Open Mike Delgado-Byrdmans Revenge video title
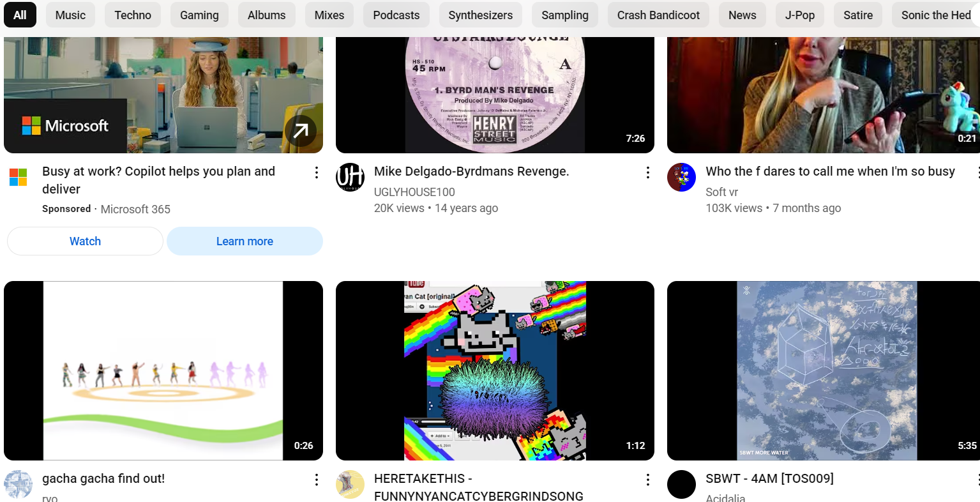980x502 pixels. click(x=471, y=171)
